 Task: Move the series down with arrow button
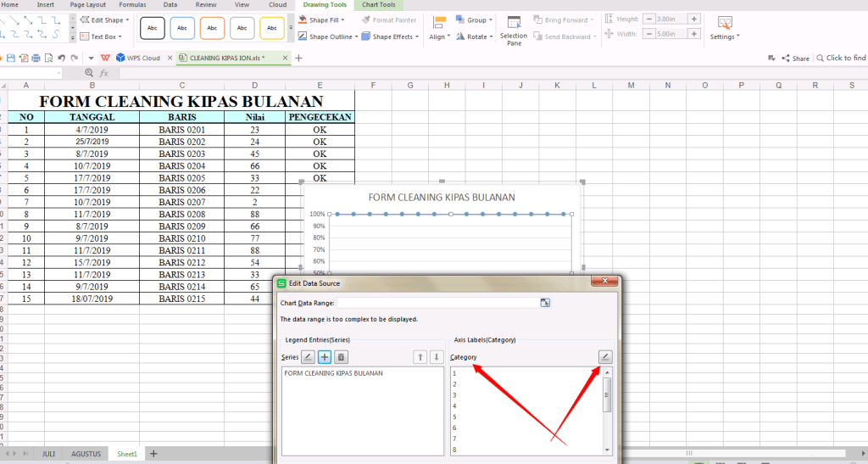tap(436, 357)
